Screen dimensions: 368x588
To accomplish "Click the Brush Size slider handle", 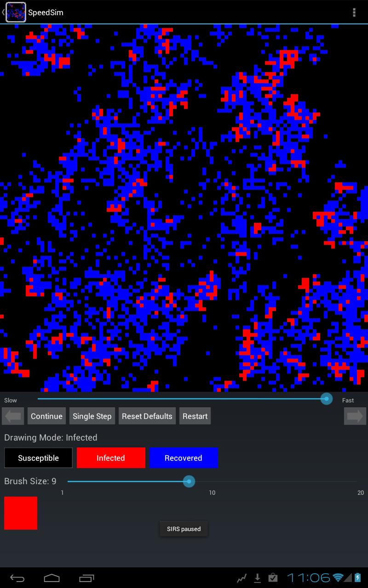I will click(189, 481).
